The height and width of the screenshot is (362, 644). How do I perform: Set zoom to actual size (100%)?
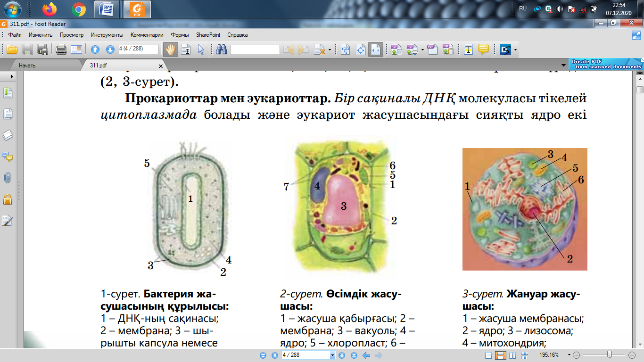pos(346,49)
